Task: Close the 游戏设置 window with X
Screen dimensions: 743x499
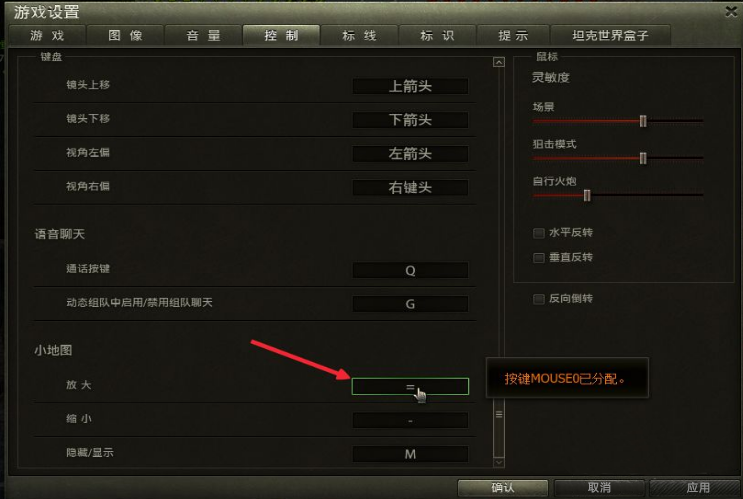Action: [x=731, y=11]
